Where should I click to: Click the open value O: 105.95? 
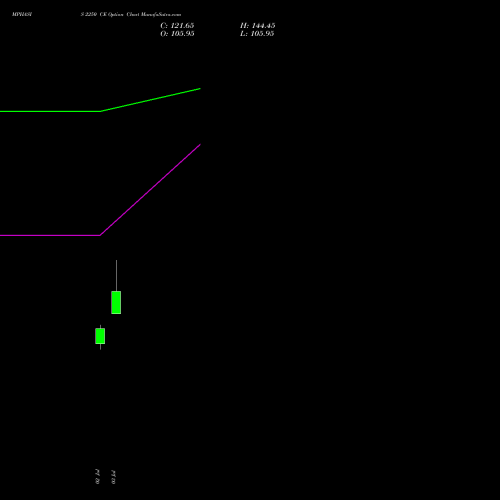point(177,34)
